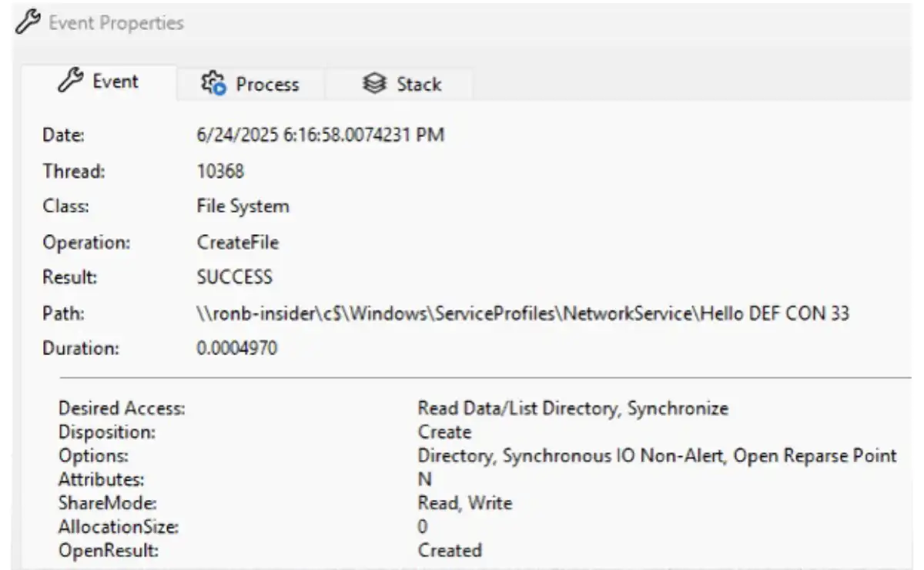Click the layers icon on the Stack tab
The image size is (924, 570).
(374, 84)
